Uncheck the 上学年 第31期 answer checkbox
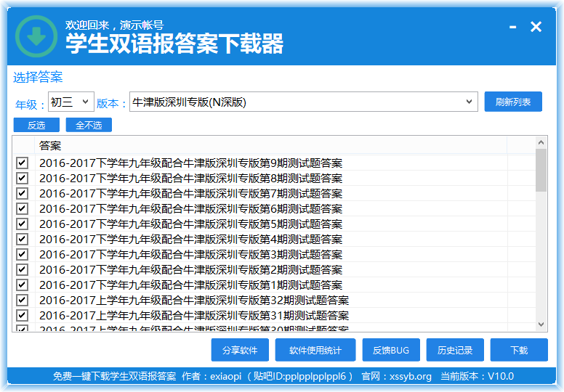564x392 pixels. point(22,316)
